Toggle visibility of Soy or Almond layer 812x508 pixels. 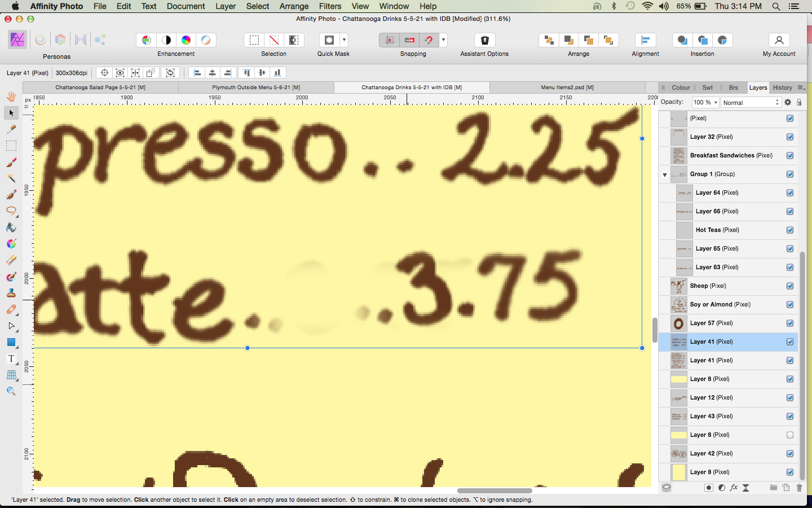[x=790, y=304]
